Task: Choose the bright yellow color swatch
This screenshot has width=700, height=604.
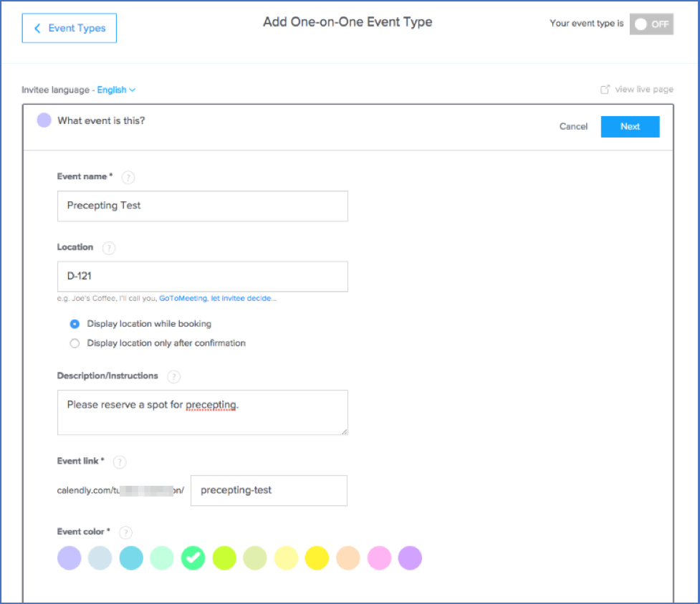Action: point(317,558)
